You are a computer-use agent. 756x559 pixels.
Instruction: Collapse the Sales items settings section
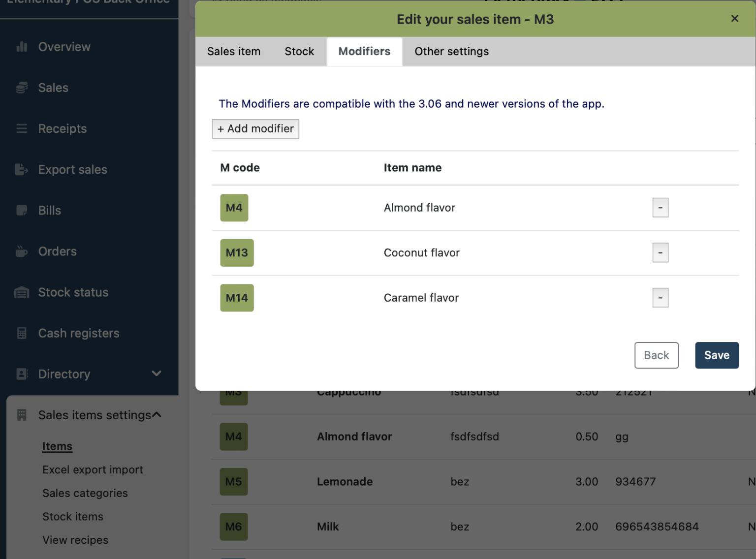click(x=157, y=414)
